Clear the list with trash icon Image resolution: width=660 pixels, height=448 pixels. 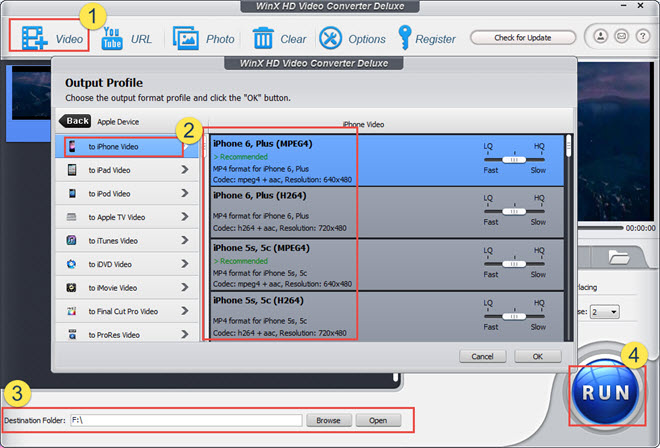point(263,38)
